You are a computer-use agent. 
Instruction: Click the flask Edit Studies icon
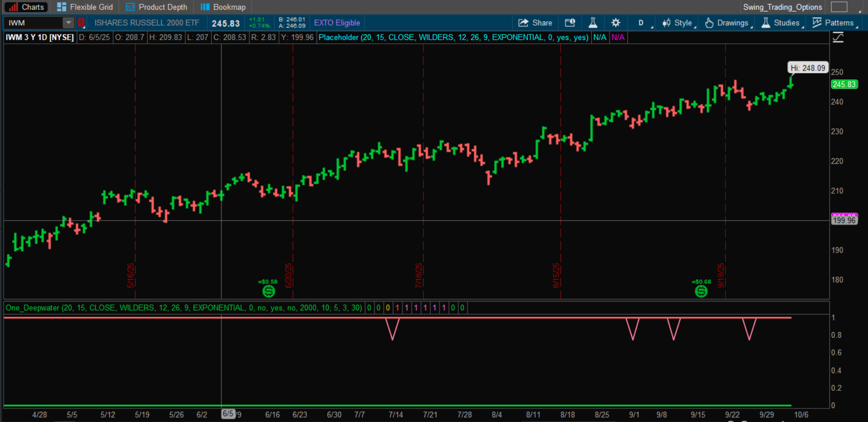pos(593,23)
